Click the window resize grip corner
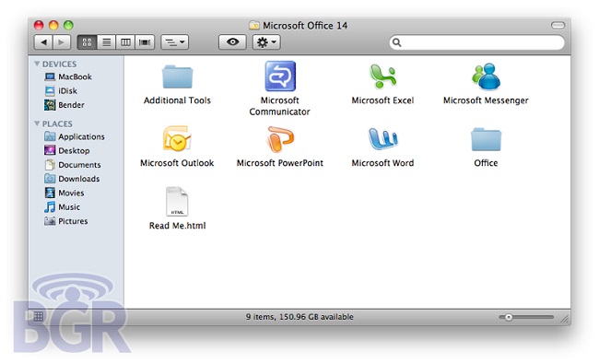 coord(566,320)
